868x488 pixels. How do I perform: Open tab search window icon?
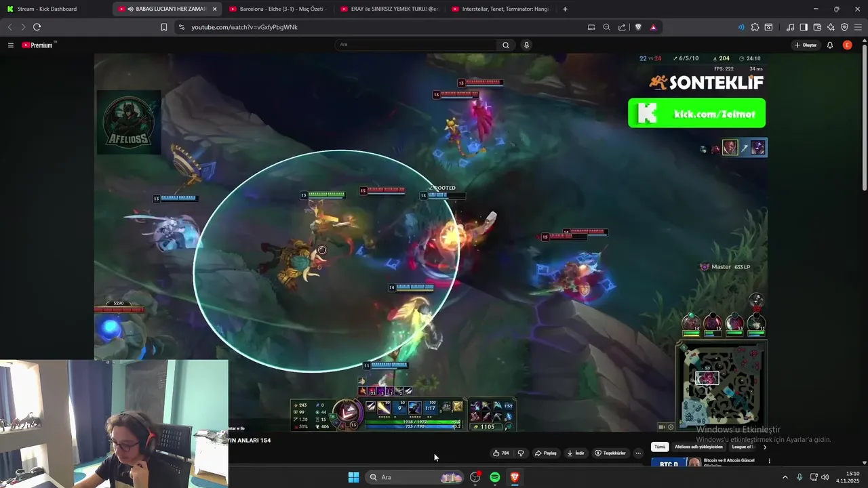(768, 27)
